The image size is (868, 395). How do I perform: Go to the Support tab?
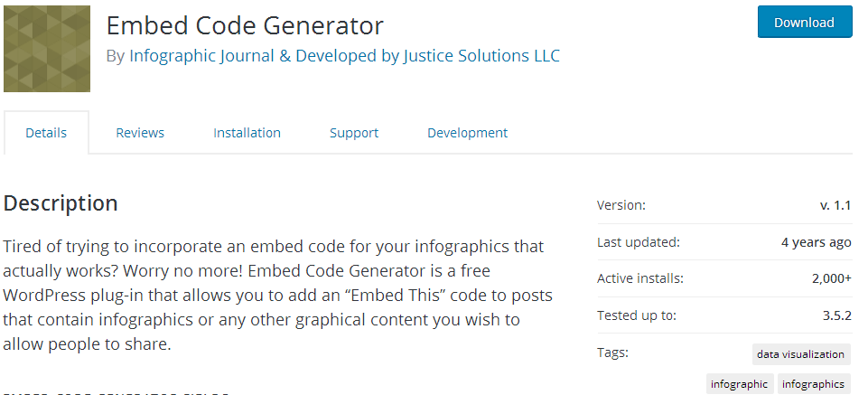354,133
